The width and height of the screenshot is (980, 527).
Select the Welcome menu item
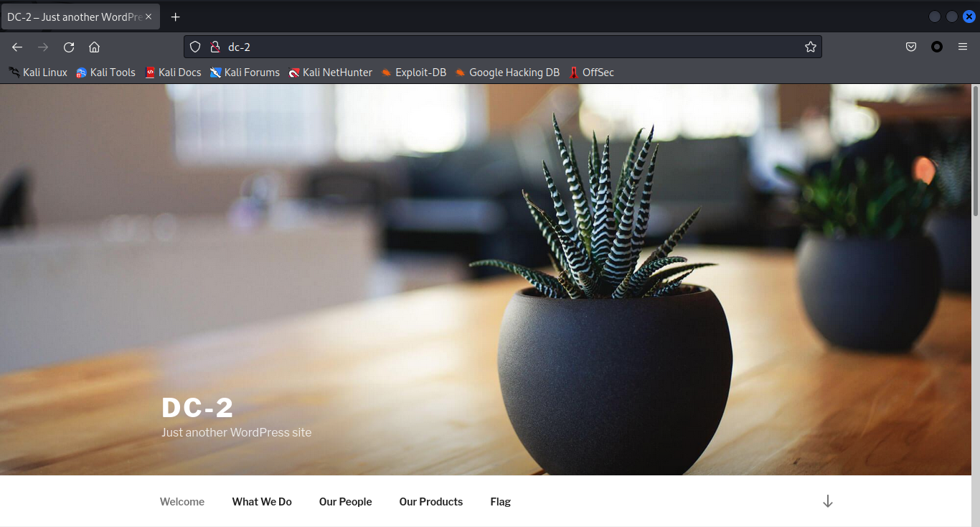(182, 502)
